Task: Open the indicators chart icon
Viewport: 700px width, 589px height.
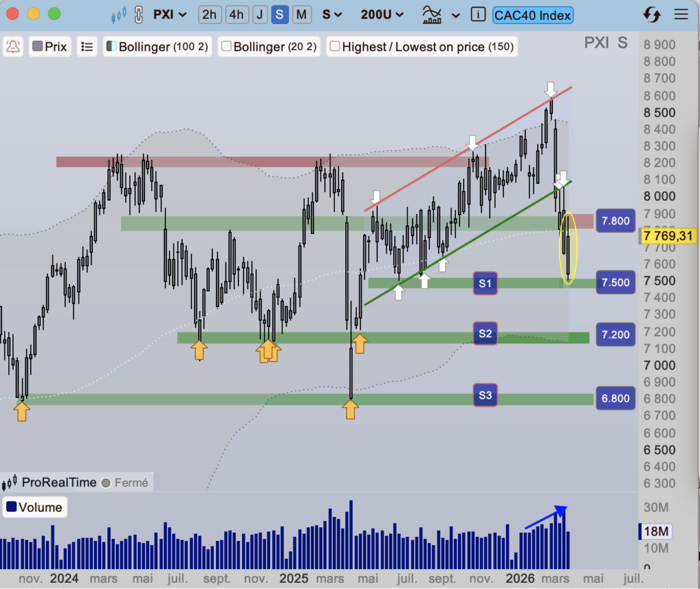Action: click(432, 14)
